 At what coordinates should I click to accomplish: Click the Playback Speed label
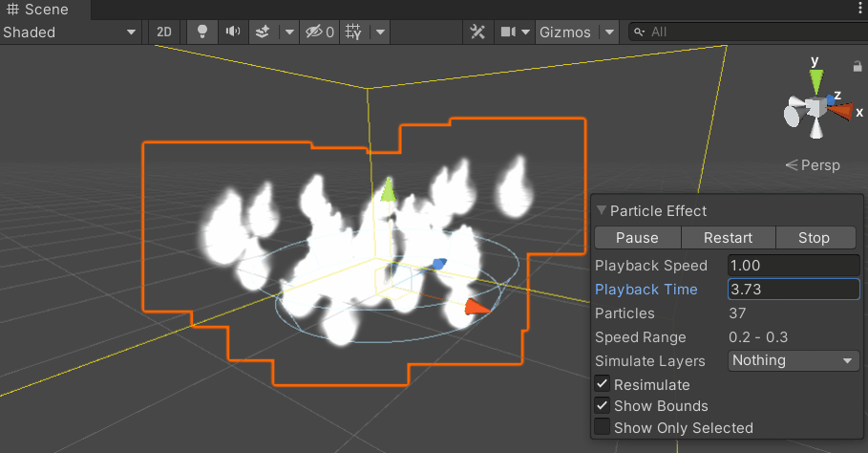(x=651, y=266)
